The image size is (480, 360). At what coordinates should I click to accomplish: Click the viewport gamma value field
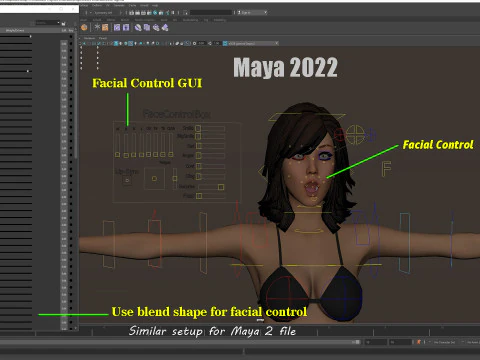pyautogui.click(x=217, y=43)
